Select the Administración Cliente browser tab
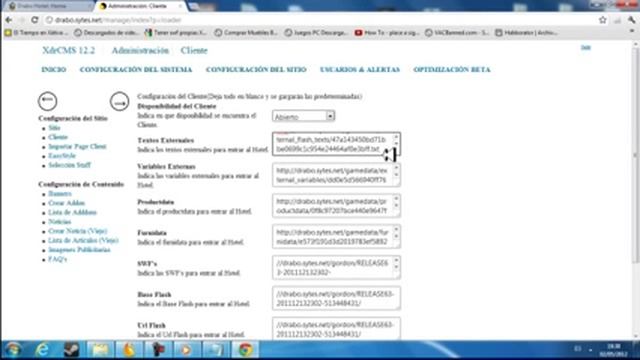Screen dimensions: 640x360 pyautogui.click(x=140, y=6)
